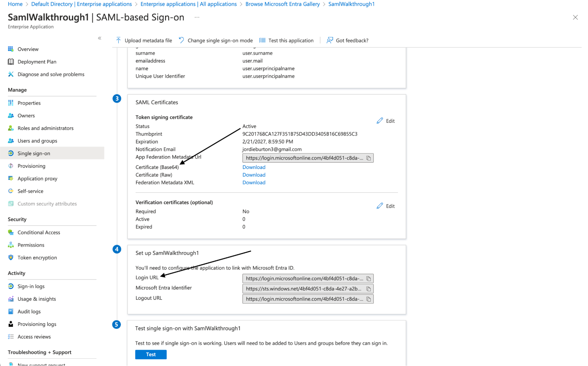Click the Diagnose and solve problems icon
This screenshot has width=588, height=366.
(x=11, y=74)
